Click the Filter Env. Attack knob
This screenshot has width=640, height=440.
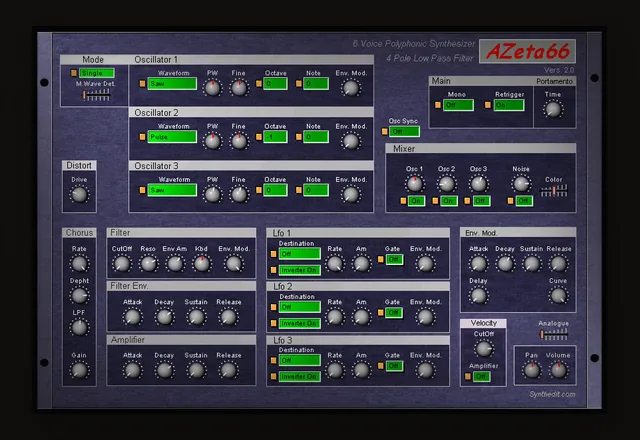pyautogui.click(x=132, y=317)
